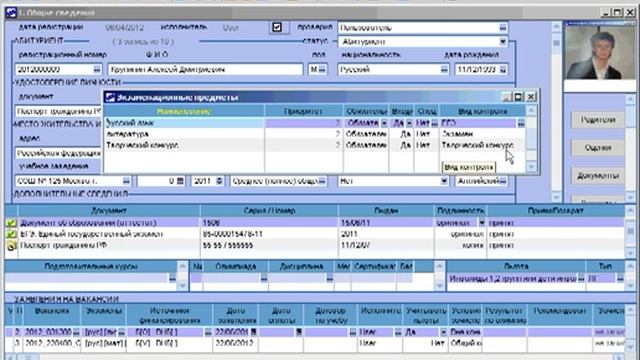640x360 pixels.
Task: Open lookup in the Тип column cell
Action: click(620, 278)
